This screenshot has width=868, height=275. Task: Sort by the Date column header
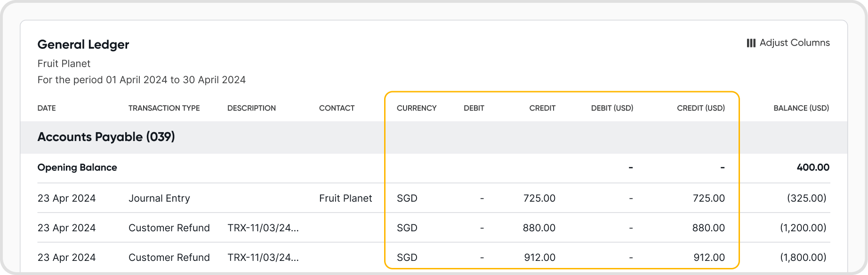[47, 108]
